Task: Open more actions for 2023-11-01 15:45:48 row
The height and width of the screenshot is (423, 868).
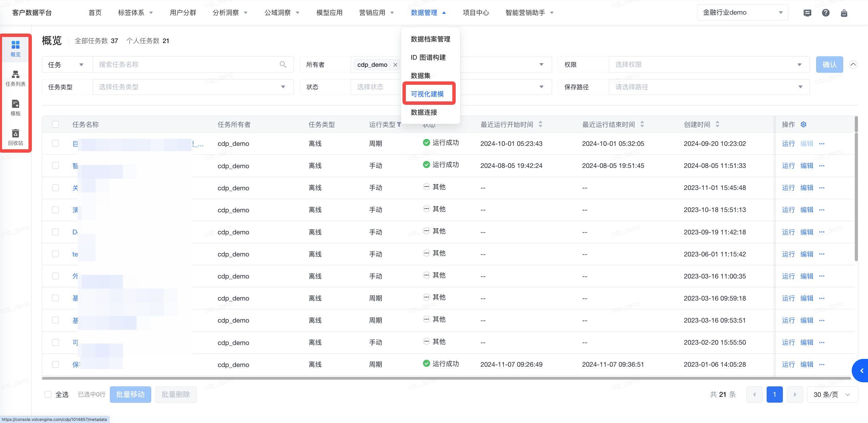Action: click(822, 188)
